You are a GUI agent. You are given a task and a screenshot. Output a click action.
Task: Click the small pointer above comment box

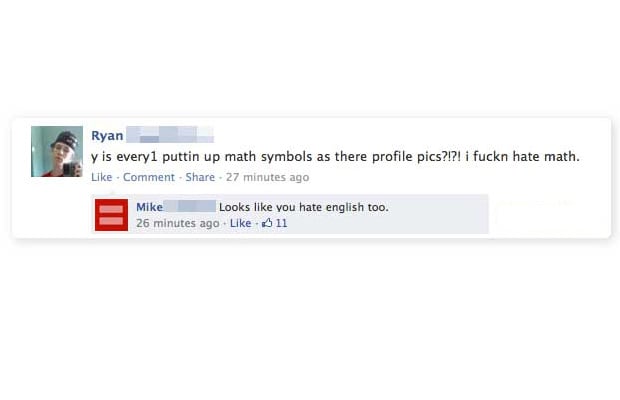click(112, 192)
